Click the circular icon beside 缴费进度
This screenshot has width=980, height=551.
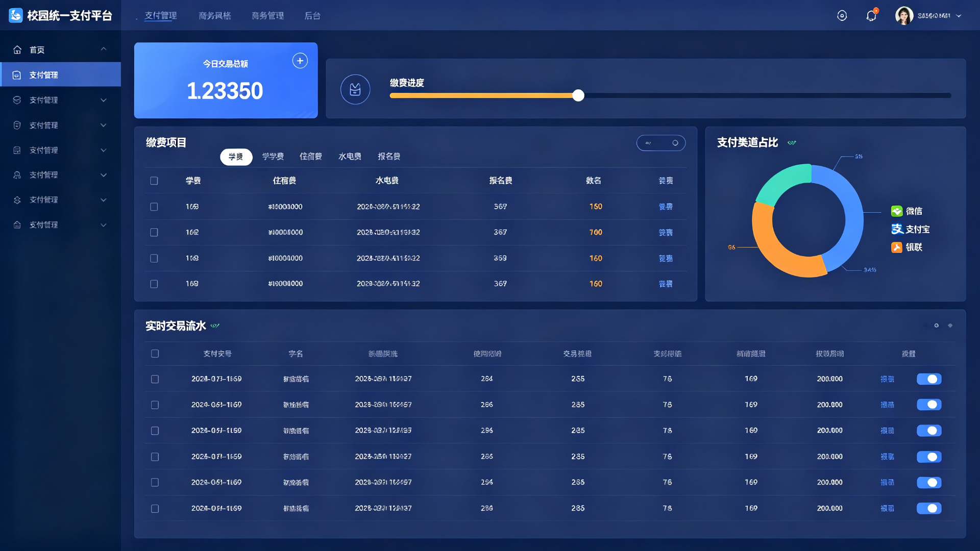click(355, 89)
